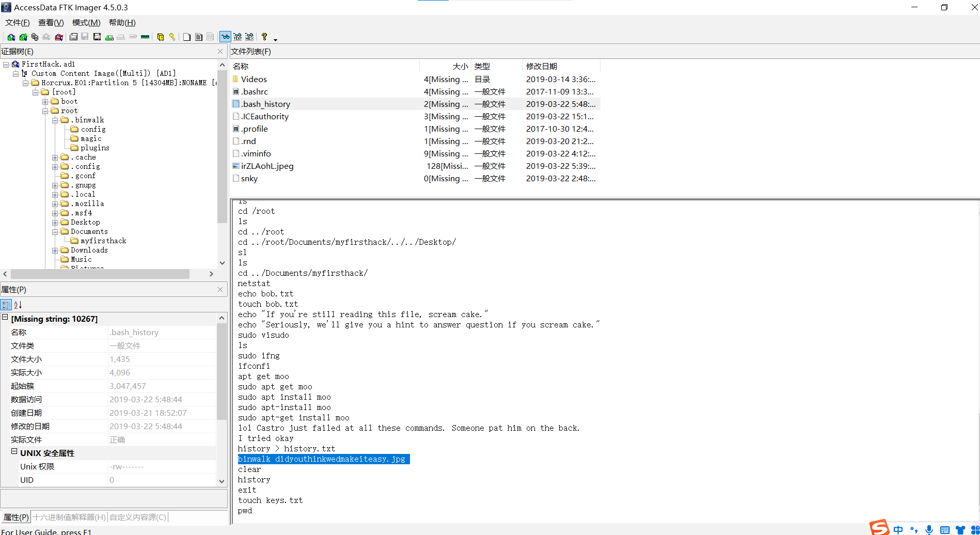Click microphone icon in IME bar
980x535 pixels.
click(929, 529)
